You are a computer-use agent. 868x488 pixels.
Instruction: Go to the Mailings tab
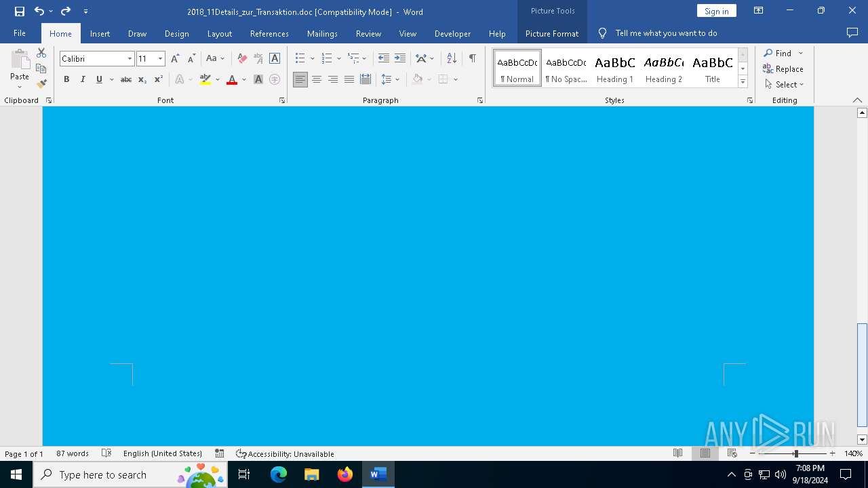pyautogui.click(x=322, y=33)
